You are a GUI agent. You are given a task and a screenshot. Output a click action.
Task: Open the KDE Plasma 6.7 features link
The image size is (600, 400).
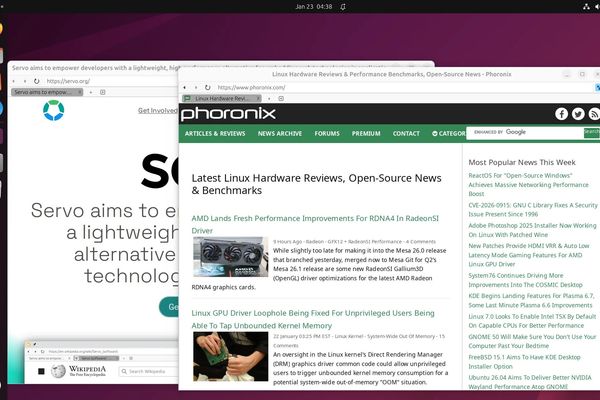click(x=531, y=300)
